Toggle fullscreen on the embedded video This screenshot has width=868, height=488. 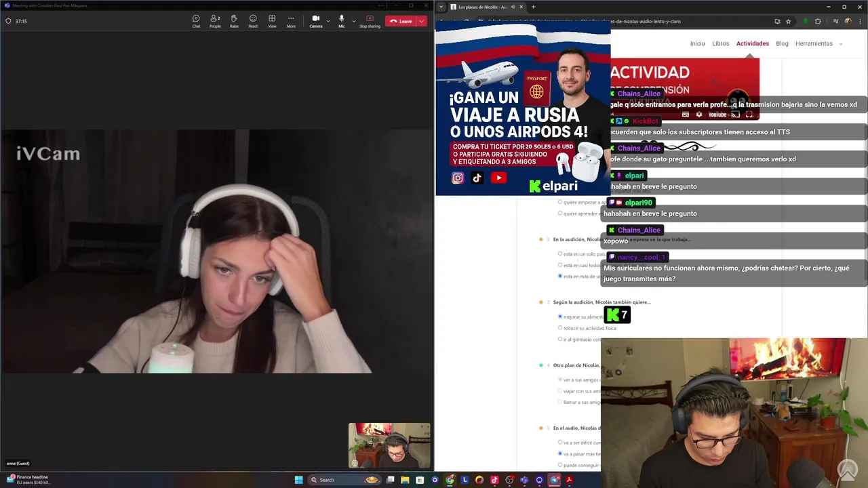(x=749, y=115)
